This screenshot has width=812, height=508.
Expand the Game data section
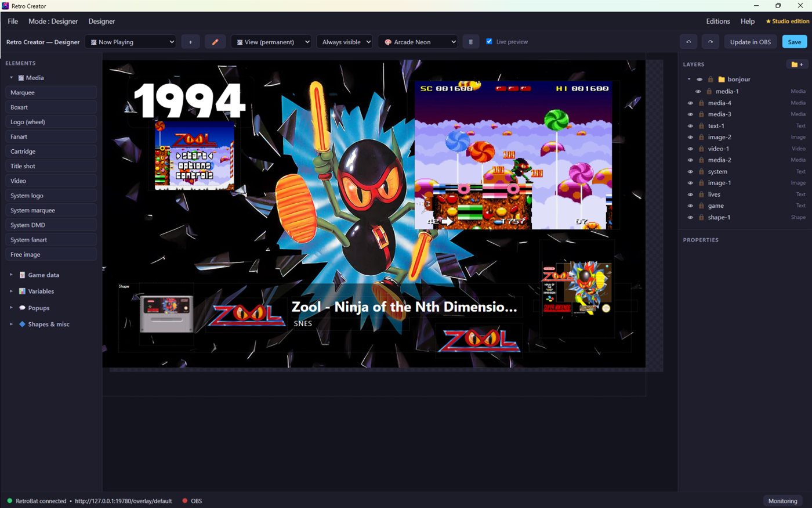pos(11,275)
